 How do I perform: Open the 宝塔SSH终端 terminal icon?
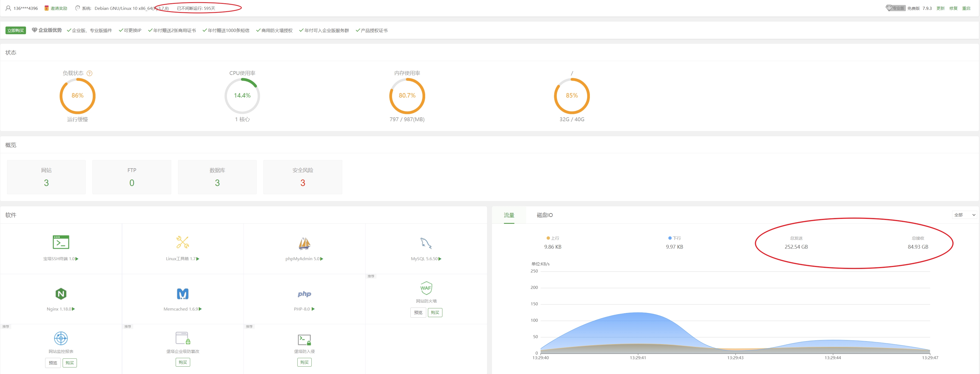pyautogui.click(x=61, y=242)
